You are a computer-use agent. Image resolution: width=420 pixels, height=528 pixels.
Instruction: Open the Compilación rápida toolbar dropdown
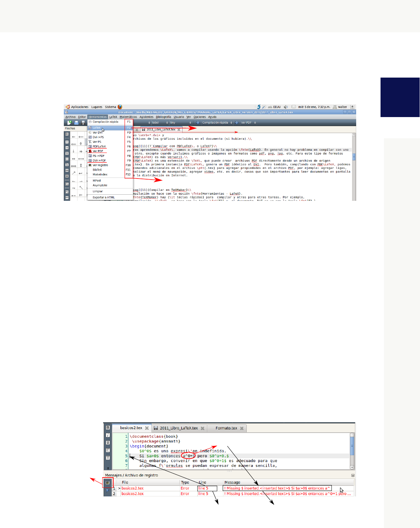click(217, 123)
